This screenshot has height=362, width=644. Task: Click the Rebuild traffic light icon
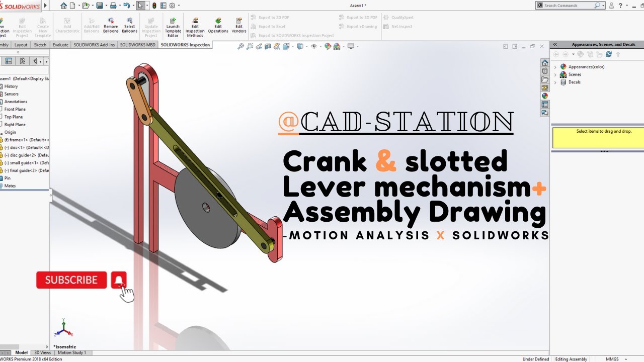154,6
